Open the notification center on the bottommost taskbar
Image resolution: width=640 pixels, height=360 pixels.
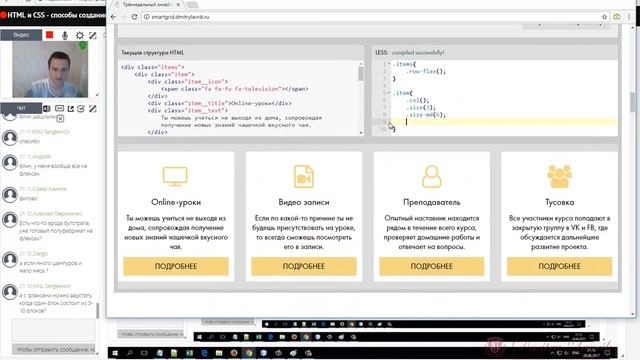[x=607, y=353]
